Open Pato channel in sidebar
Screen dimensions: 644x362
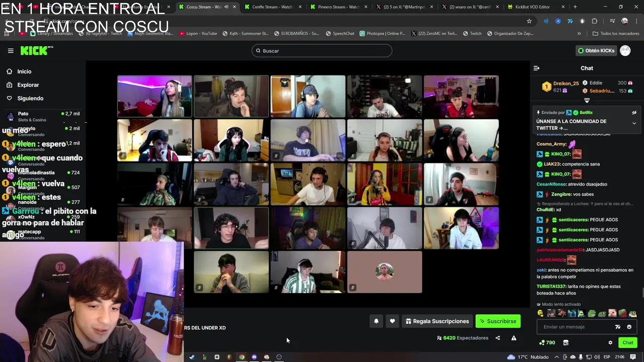click(x=43, y=116)
